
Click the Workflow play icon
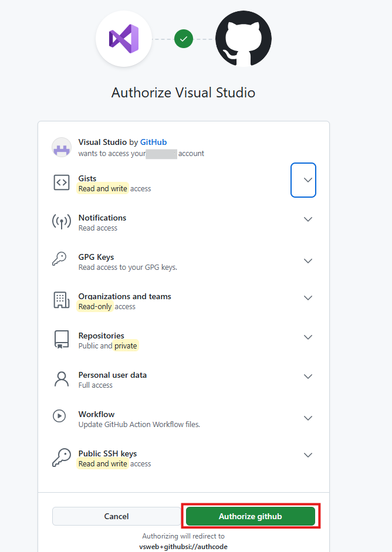[59, 416]
